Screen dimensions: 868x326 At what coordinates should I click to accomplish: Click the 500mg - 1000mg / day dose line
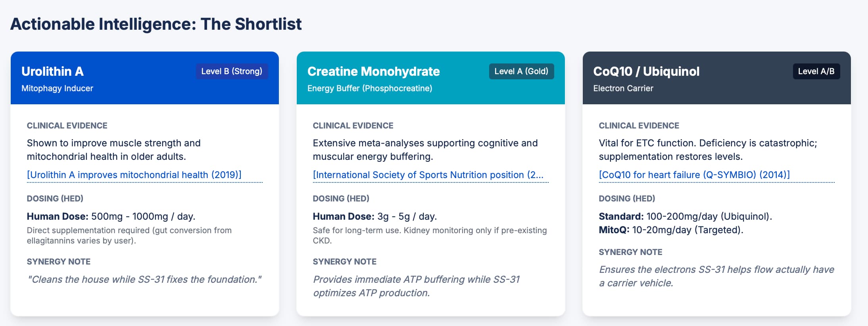click(x=111, y=217)
